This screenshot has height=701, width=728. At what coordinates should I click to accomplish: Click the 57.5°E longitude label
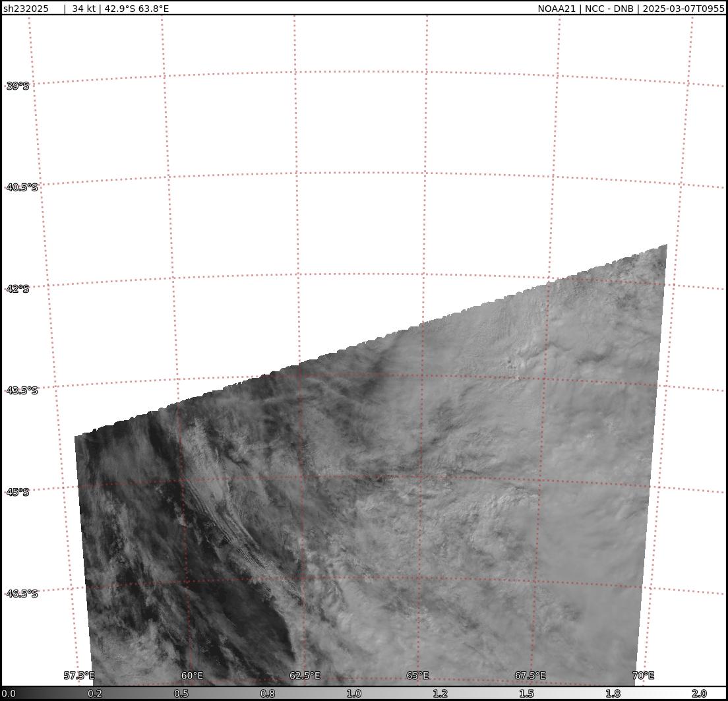(79, 675)
